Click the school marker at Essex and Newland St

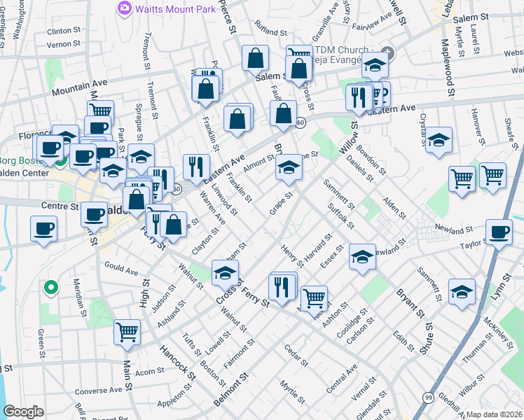tap(363, 258)
